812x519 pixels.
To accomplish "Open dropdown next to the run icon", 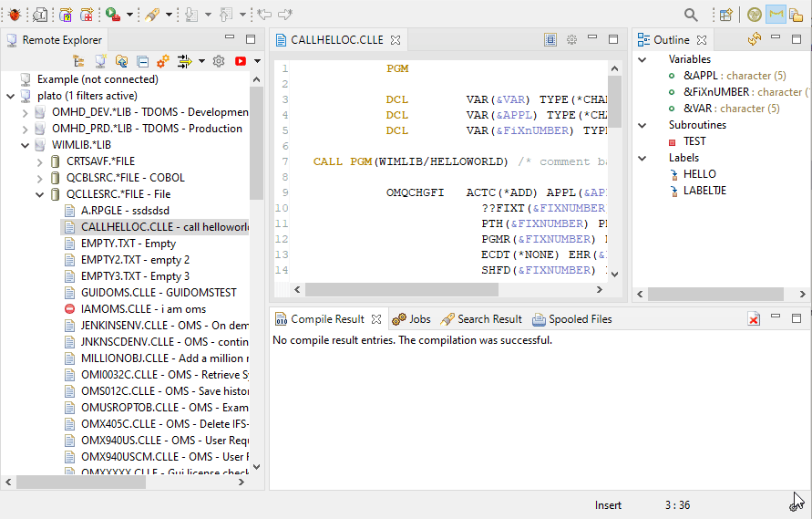I will point(129,15).
